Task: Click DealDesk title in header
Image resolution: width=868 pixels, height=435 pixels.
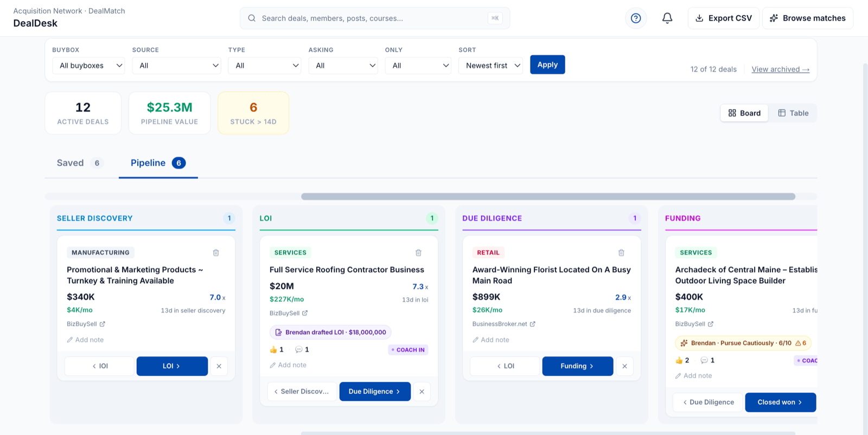Action: click(35, 23)
